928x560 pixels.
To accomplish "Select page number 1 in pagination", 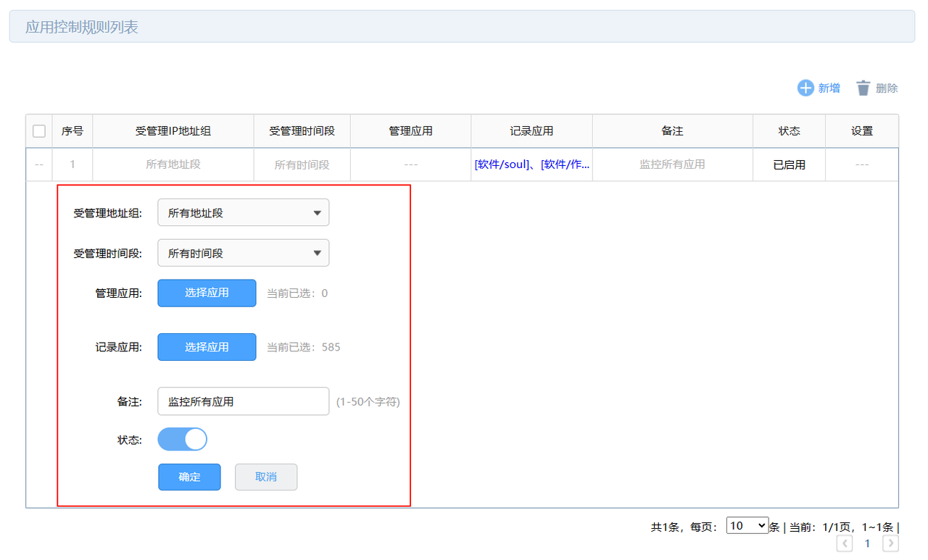I will [867, 543].
